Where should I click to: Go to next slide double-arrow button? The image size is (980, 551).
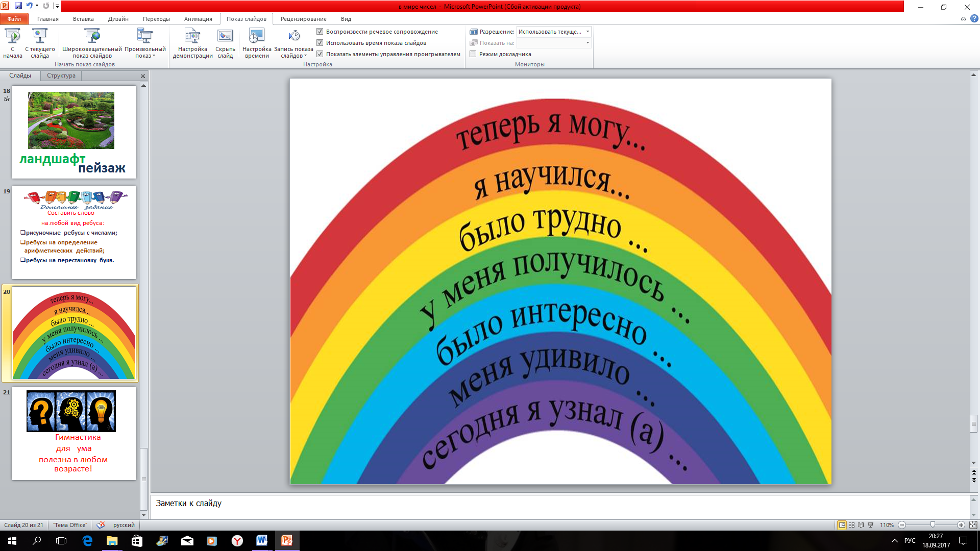(974, 480)
